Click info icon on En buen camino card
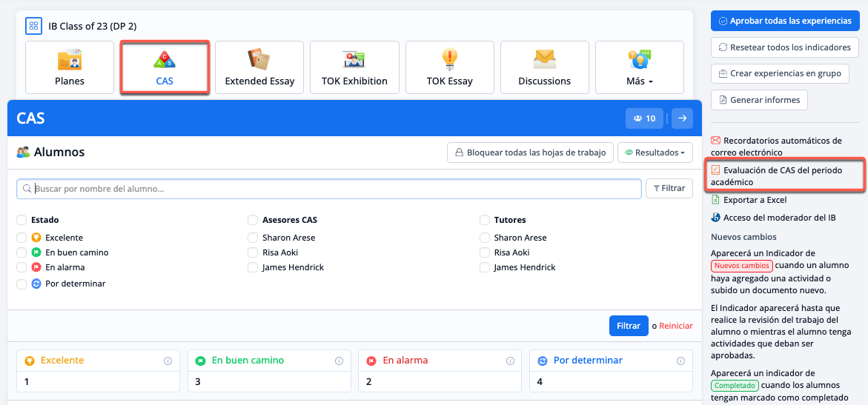 tap(339, 361)
